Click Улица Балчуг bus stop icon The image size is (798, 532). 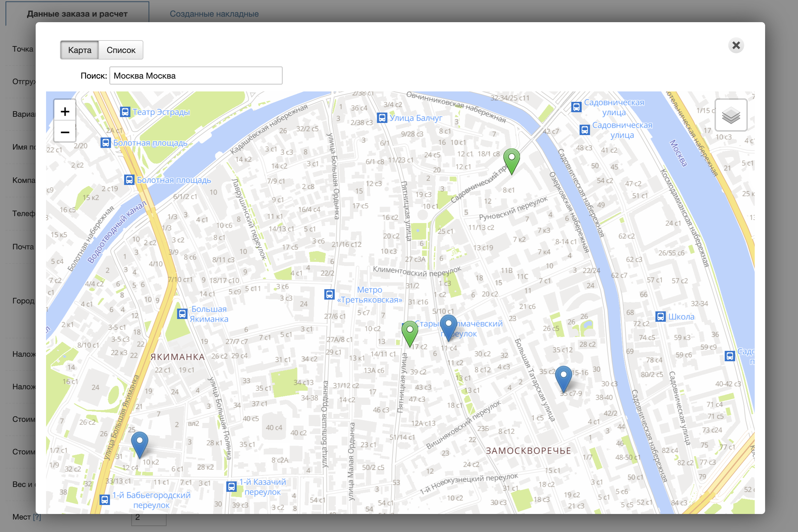pyautogui.click(x=382, y=118)
